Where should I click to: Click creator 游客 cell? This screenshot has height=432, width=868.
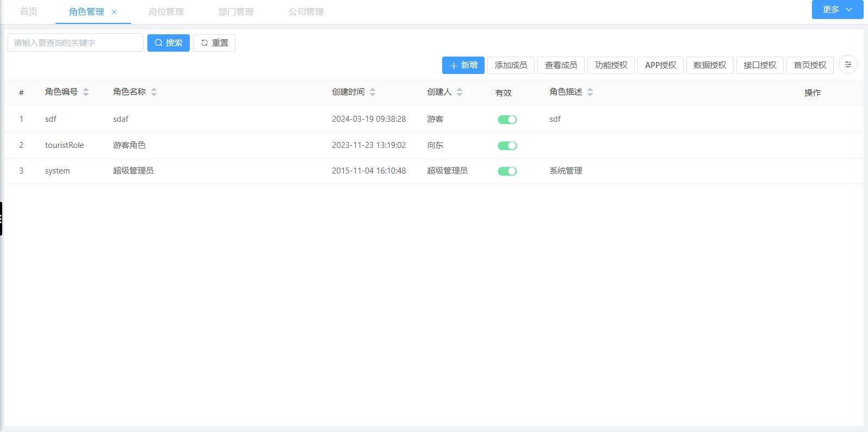tap(435, 119)
